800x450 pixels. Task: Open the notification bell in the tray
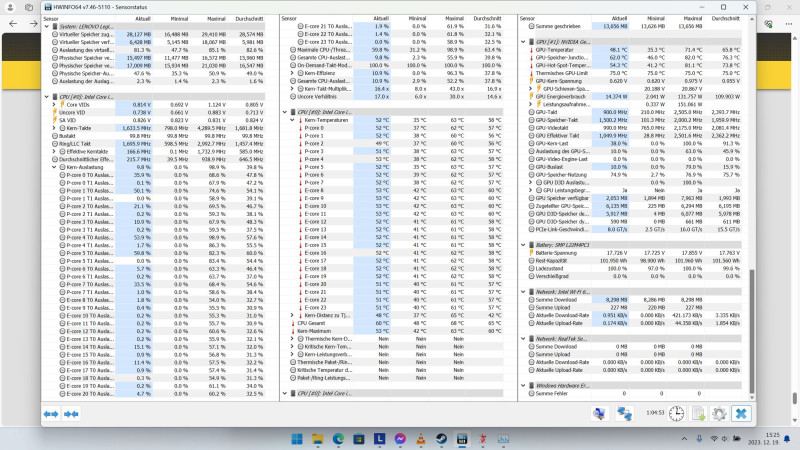click(787, 439)
